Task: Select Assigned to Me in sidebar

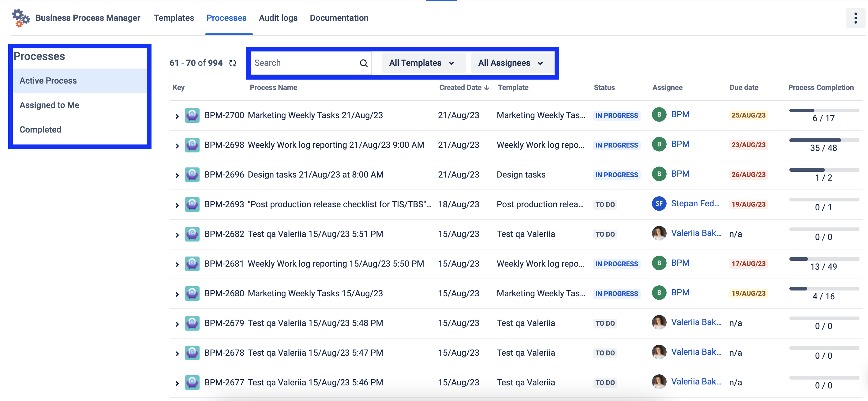Action: (50, 105)
